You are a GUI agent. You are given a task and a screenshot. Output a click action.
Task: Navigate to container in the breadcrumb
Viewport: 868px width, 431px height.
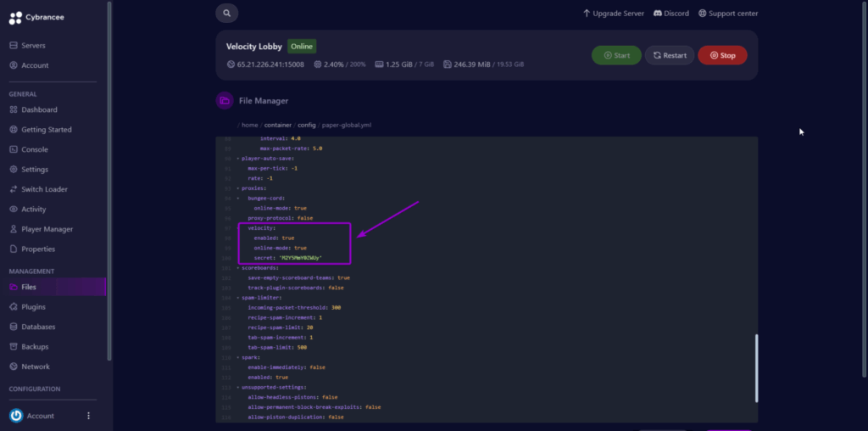click(278, 126)
